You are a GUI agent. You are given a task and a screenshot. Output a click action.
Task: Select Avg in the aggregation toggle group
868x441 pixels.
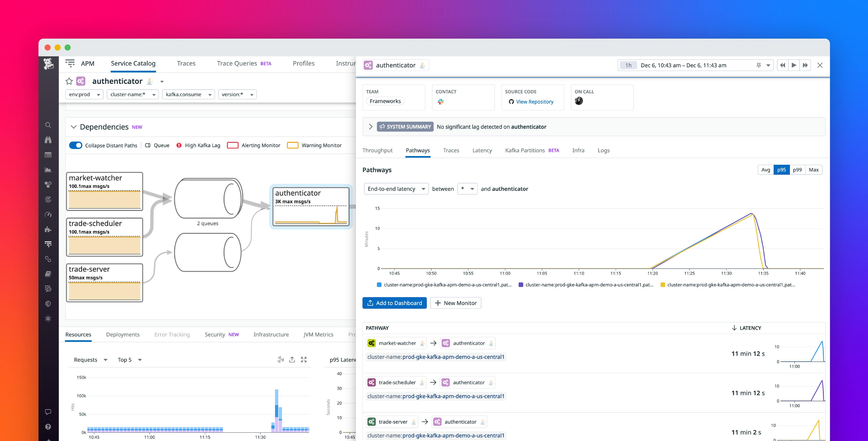[x=766, y=170]
